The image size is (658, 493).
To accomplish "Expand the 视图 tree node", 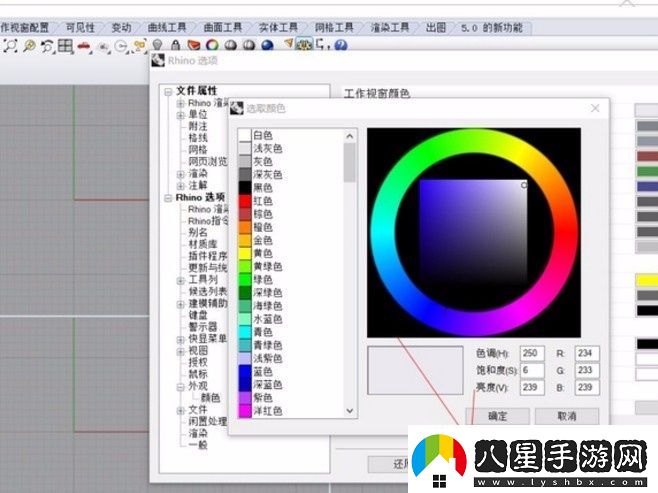I will 180,351.
